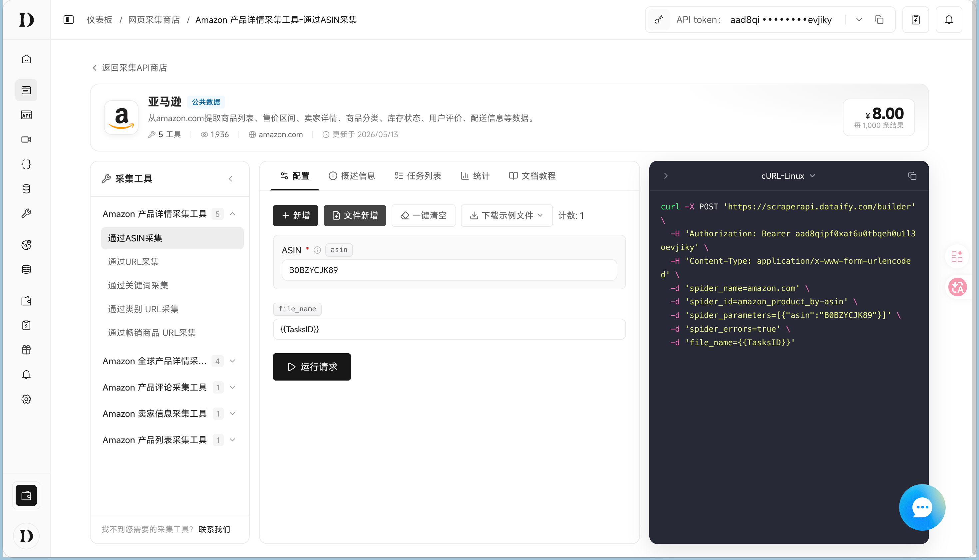Expand the API token dropdown chevron

point(859,20)
